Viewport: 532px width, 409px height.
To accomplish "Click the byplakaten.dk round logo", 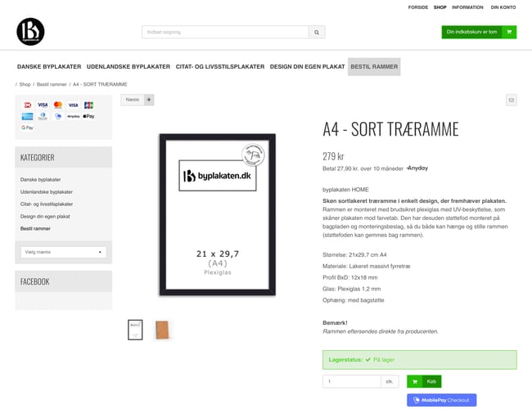I will (x=30, y=32).
